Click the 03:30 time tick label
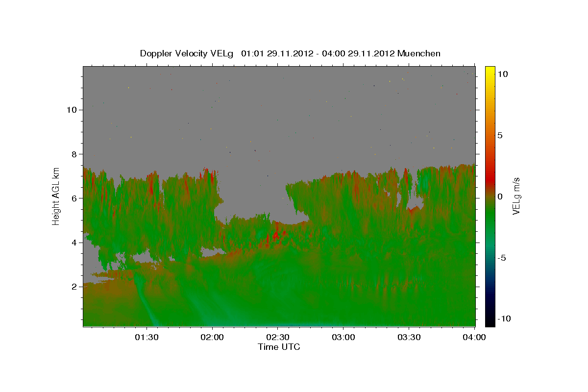 (x=409, y=337)
